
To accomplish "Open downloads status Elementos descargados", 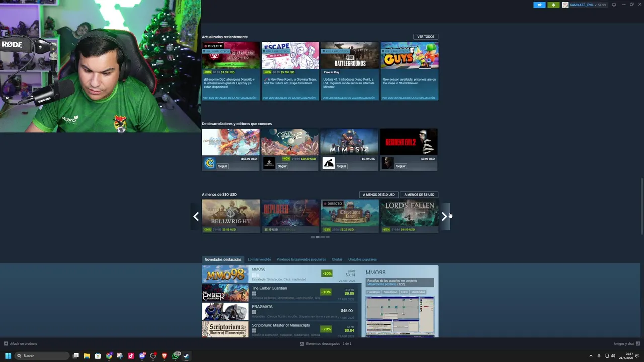I will [x=326, y=344].
